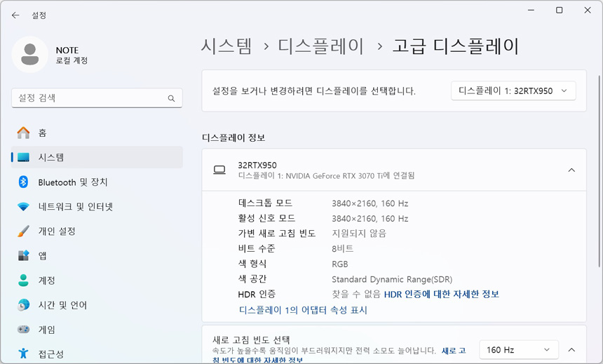Click the Accounts person icon
The width and height of the screenshot is (603, 364).
click(x=24, y=281)
